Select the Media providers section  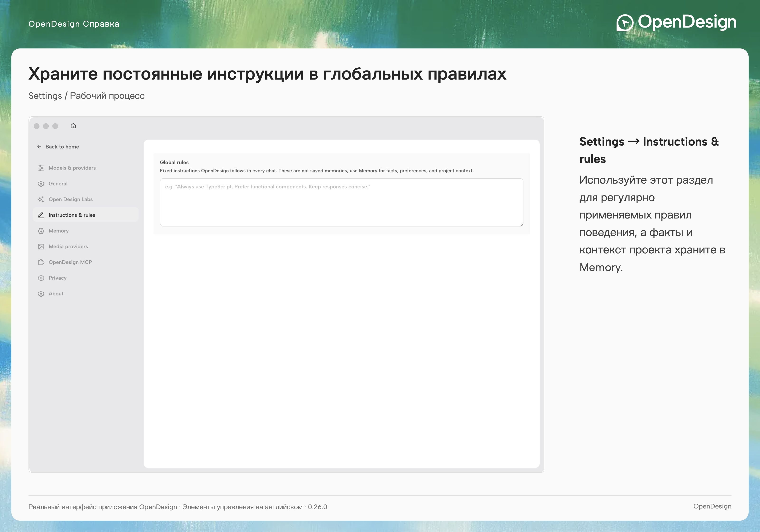[86, 247]
